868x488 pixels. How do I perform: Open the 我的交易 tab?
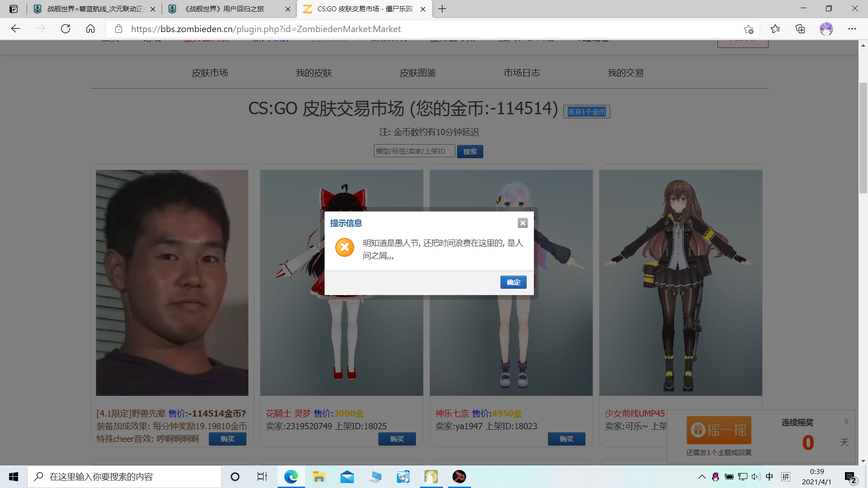(x=626, y=73)
